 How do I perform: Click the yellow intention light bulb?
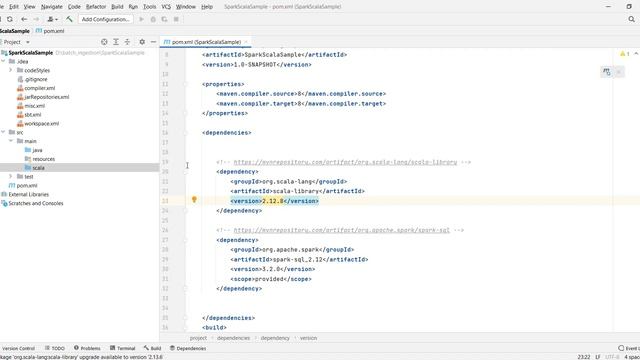point(194,200)
